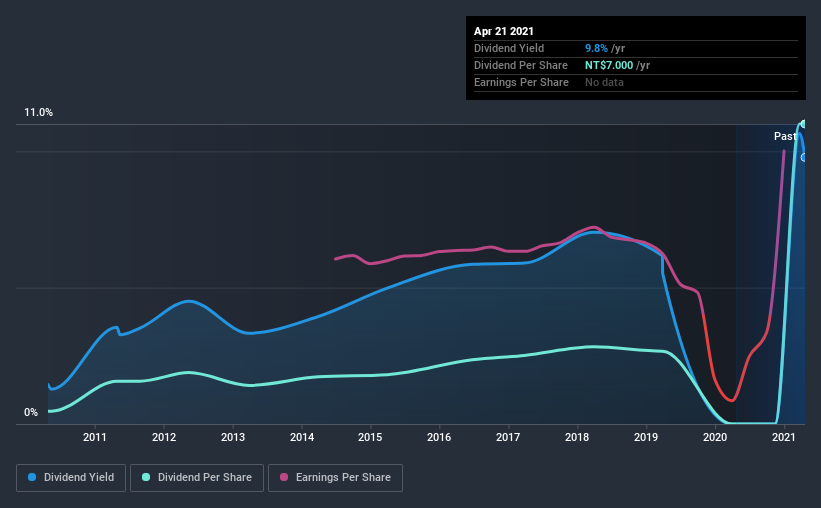Select the 2014 year label on the axis
This screenshot has height=508, width=821.
[x=302, y=437]
